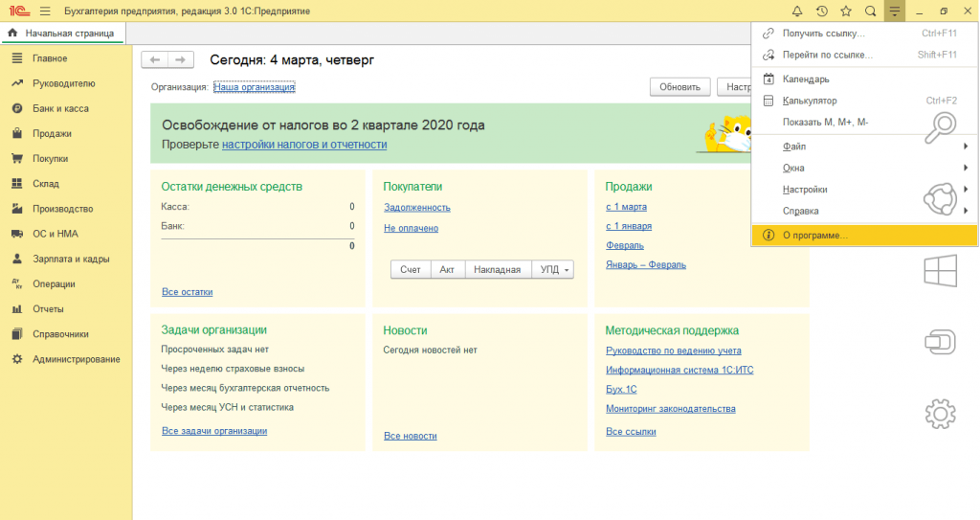Open 'Наша организация' link
The width and height of the screenshot is (980, 520).
coord(254,87)
